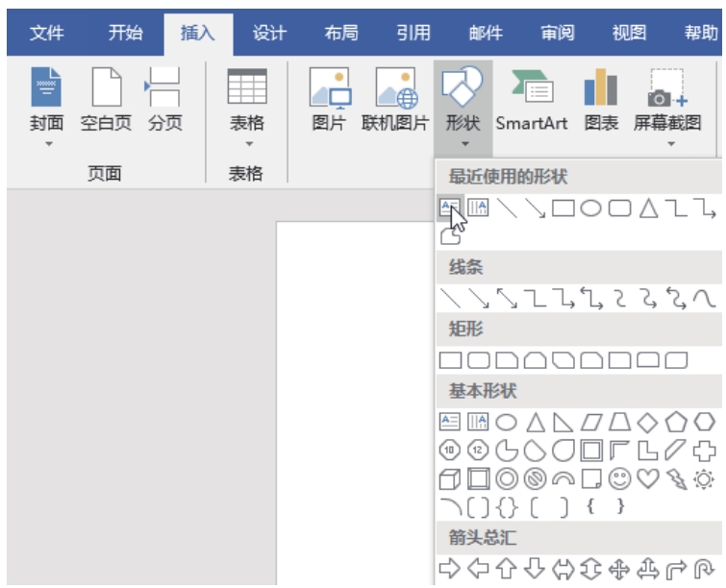Select four-way arrow in 箭头总汇
The height and width of the screenshot is (588, 726).
click(x=619, y=570)
